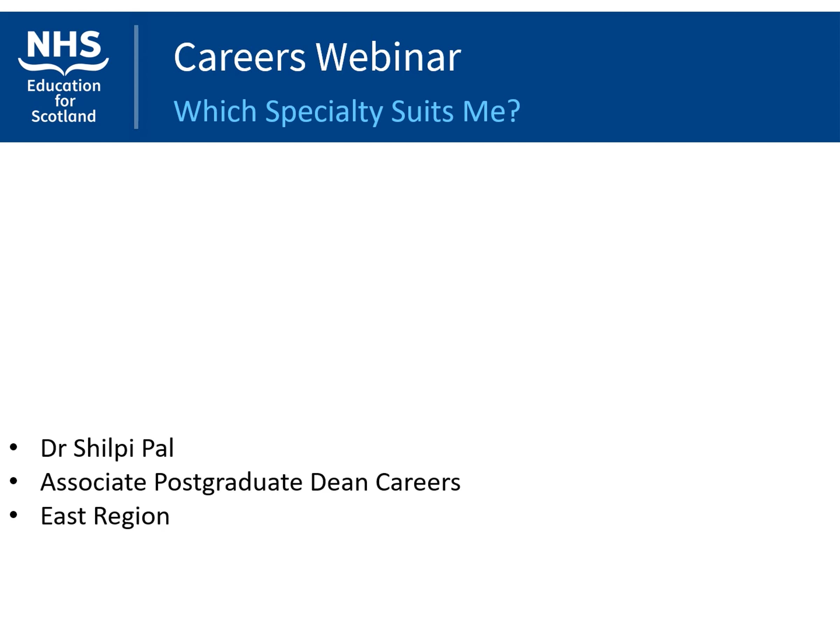The height and width of the screenshot is (630, 840).
Task: Select the bullet beside Associate Postgraduate Dean
Action: coord(13,481)
